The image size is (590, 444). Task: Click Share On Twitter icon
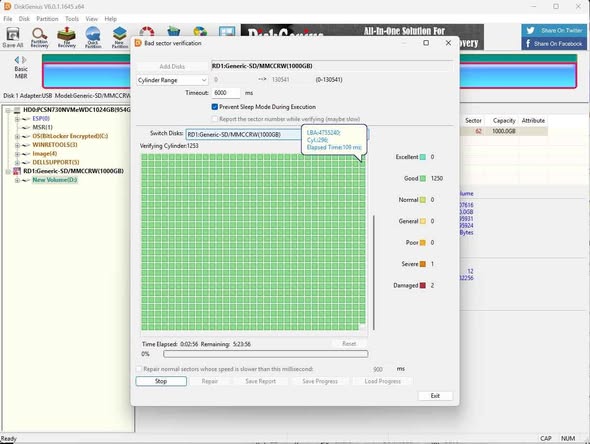click(554, 30)
